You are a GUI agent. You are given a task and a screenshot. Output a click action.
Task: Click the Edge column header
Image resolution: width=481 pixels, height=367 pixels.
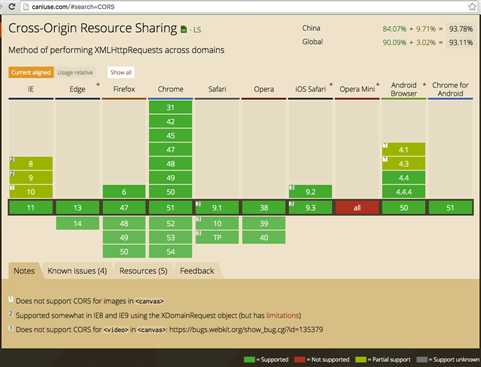(77, 89)
